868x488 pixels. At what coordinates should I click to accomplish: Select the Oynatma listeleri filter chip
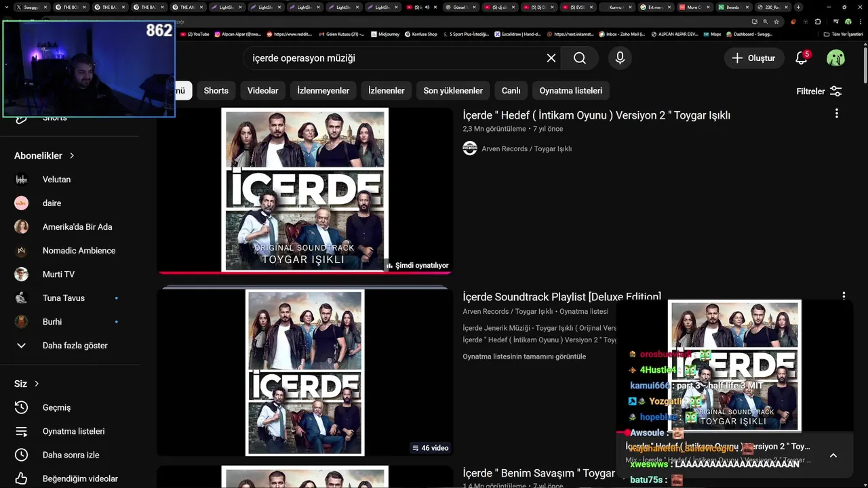(x=571, y=91)
